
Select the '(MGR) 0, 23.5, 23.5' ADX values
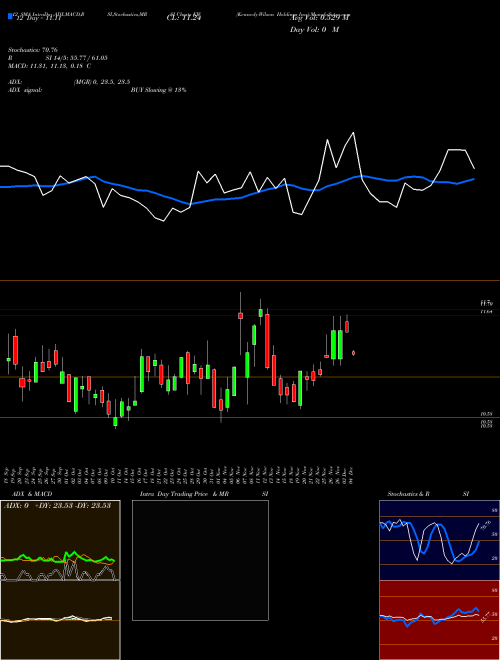click(x=101, y=82)
